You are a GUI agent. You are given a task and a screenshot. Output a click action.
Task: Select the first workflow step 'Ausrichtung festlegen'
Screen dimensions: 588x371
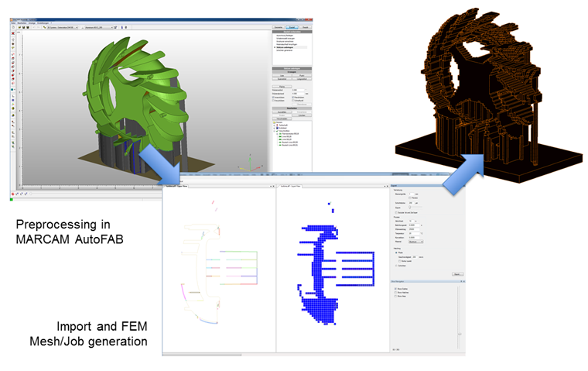pos(284,36)
